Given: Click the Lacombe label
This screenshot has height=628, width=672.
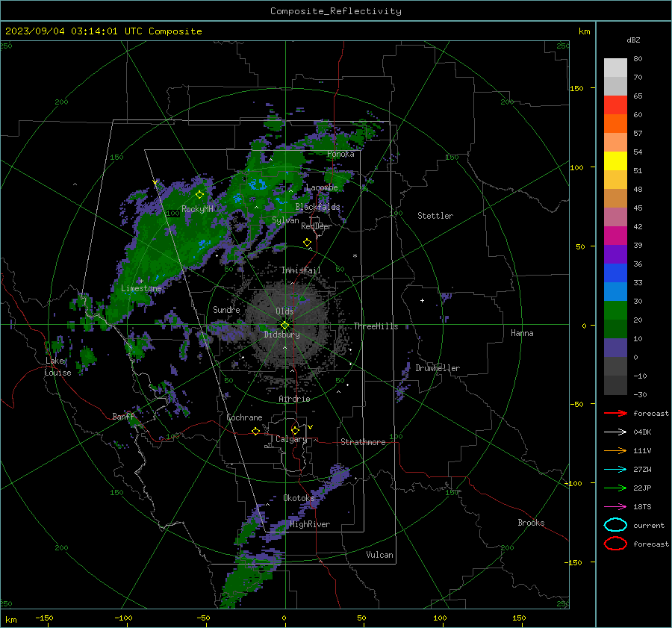Looking at the screenshot, I should pos(322,187).
